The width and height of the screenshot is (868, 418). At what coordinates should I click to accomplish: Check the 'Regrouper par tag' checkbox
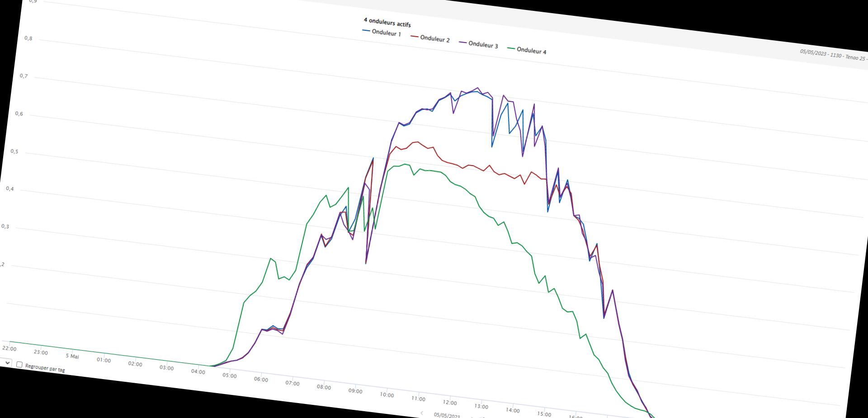(x=19, y=364)
